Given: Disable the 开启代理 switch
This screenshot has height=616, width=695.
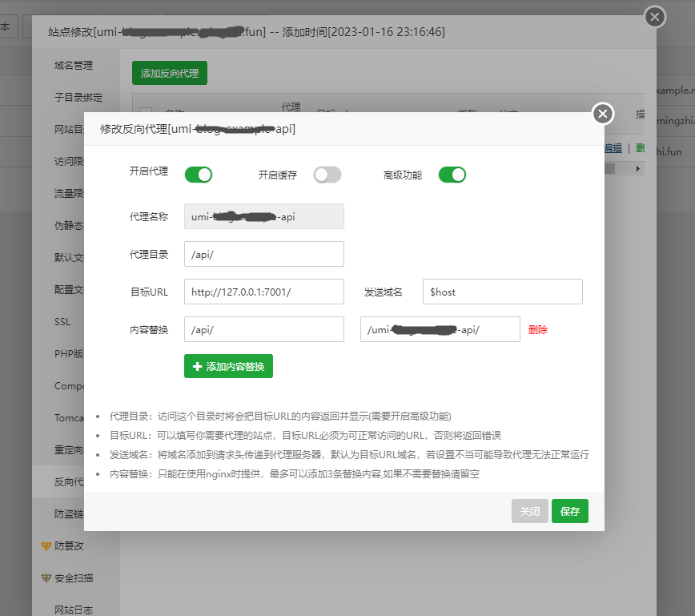Looking at the screenshot, I should (199, 174).
